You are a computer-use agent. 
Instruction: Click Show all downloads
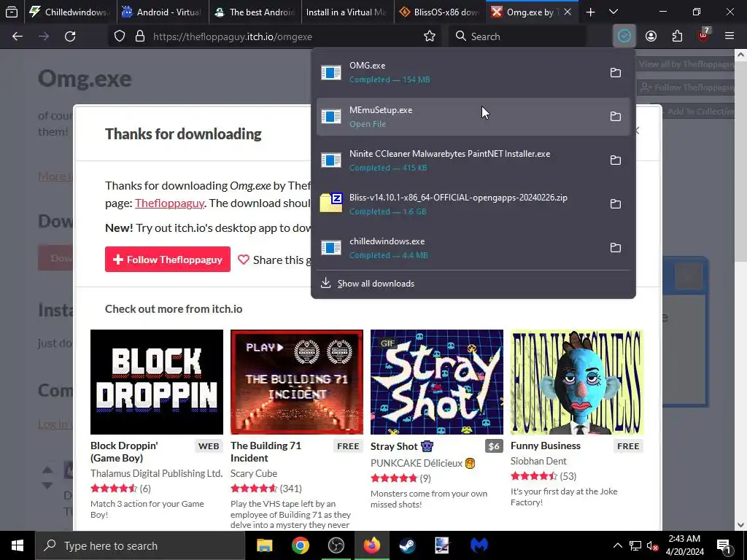pyautogui.click(x=376, y=284)
